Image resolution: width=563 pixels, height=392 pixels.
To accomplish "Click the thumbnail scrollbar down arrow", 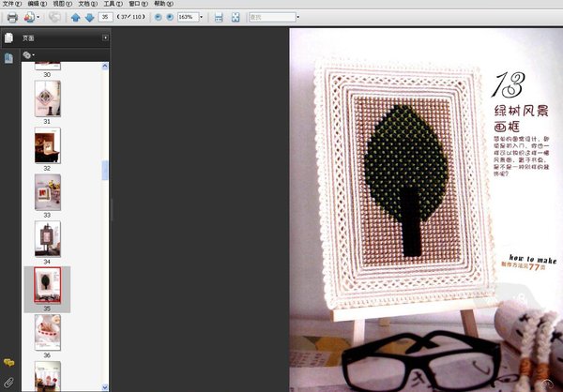I will (x=105, y=387).
